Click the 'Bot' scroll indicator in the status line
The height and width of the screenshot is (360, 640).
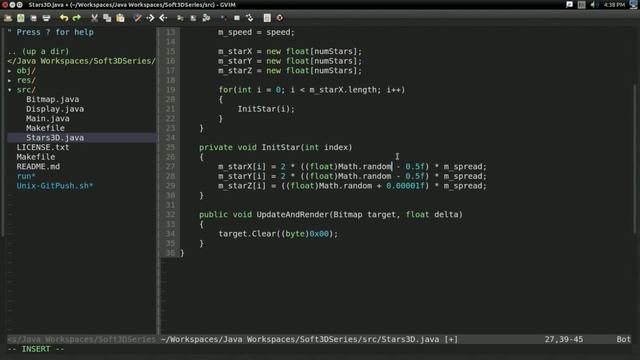623,340
